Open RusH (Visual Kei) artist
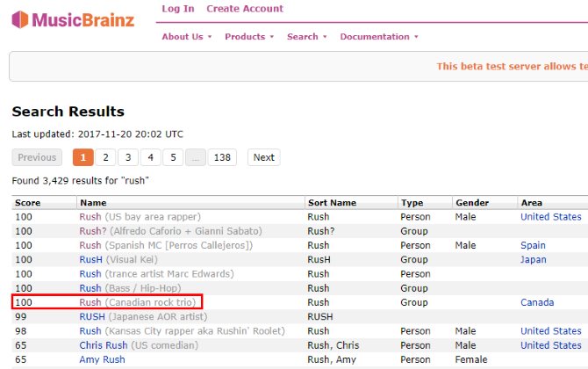 pyautogui.click(x=90, y=260)
